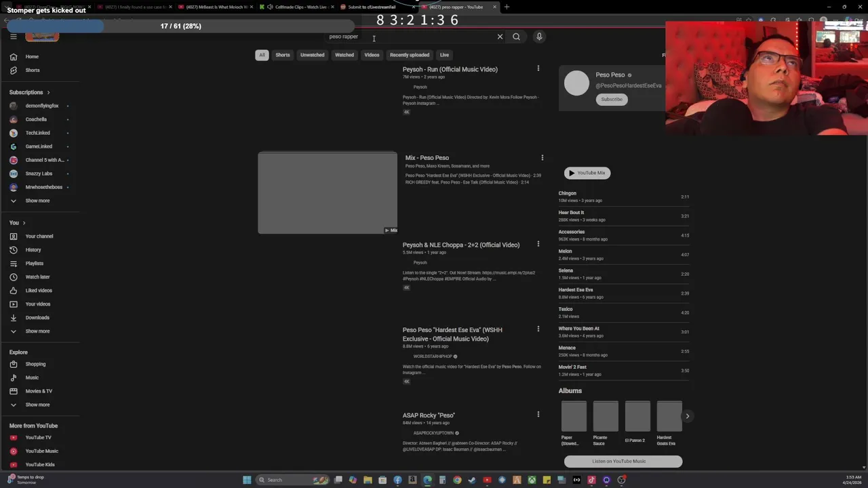Clear the search box with X icon
Viewport: 868px width, 488px height.
pyautogui.click(x=500, y=37)
